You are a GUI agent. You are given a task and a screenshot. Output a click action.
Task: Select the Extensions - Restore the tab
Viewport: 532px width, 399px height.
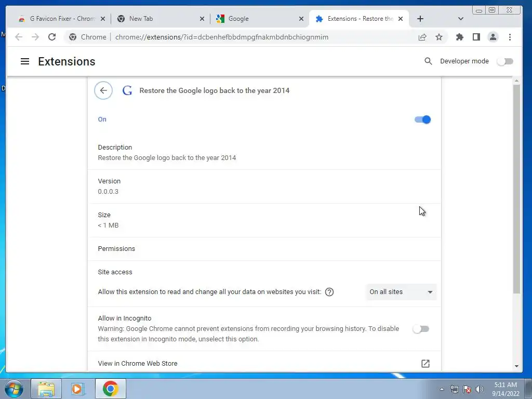359,19
